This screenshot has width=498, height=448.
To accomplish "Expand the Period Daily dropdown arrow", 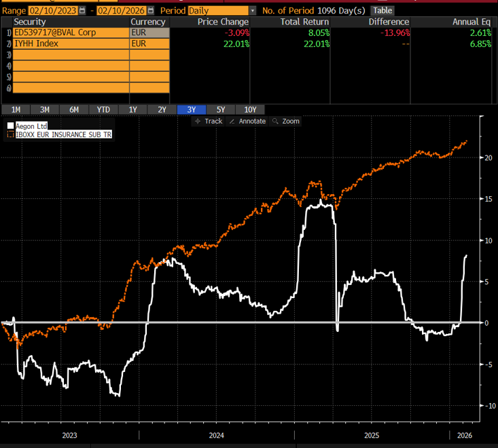I will [x=253, y=11].
